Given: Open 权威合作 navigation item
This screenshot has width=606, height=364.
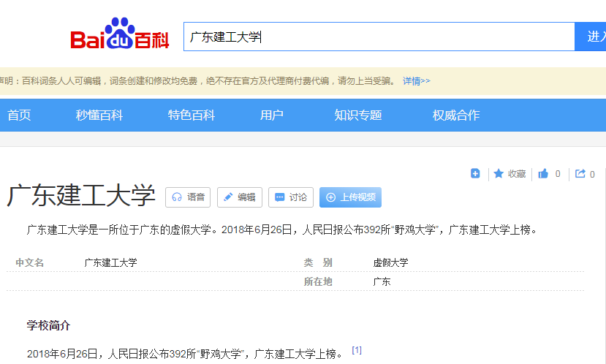Looking at the screenshot, I should point(456,115).
